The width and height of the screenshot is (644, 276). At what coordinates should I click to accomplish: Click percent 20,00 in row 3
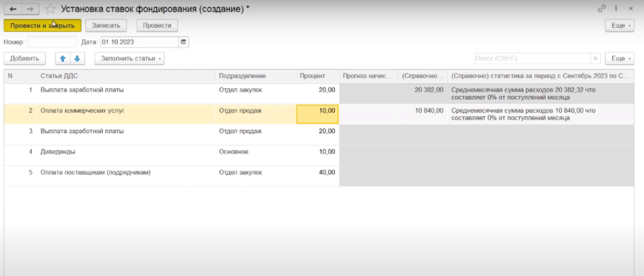[x=318, y=134]
